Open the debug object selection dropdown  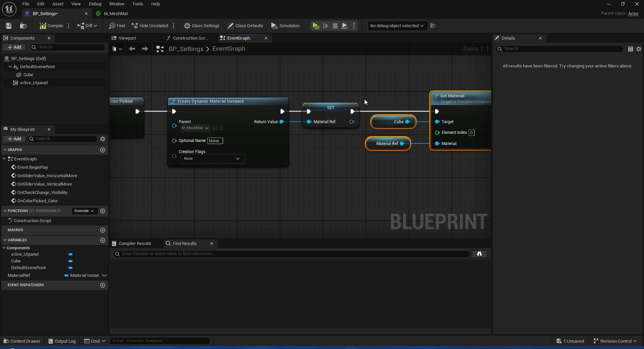click(397, 26)
